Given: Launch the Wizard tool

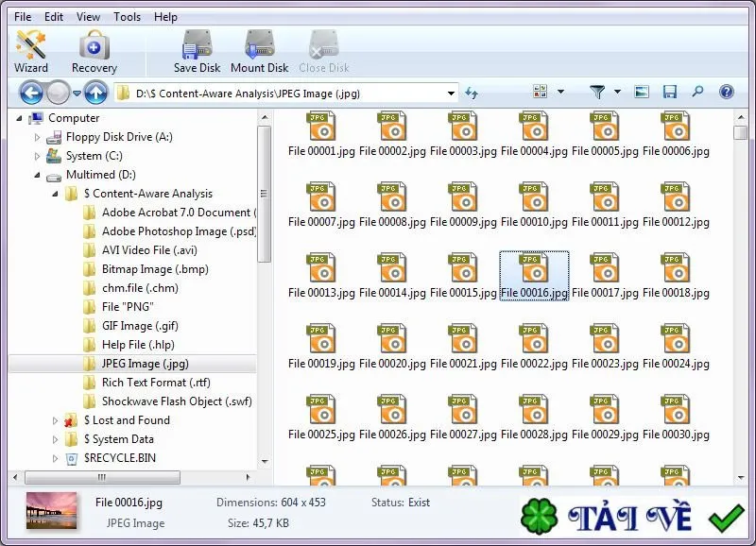Looking at the screenshot, I should click(x=31, y=52).
